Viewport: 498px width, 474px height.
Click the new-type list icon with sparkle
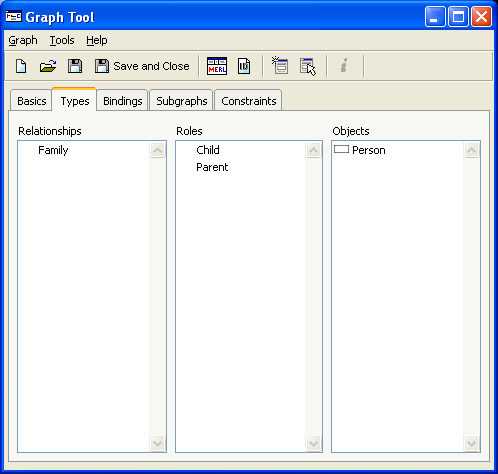[280, 65]
